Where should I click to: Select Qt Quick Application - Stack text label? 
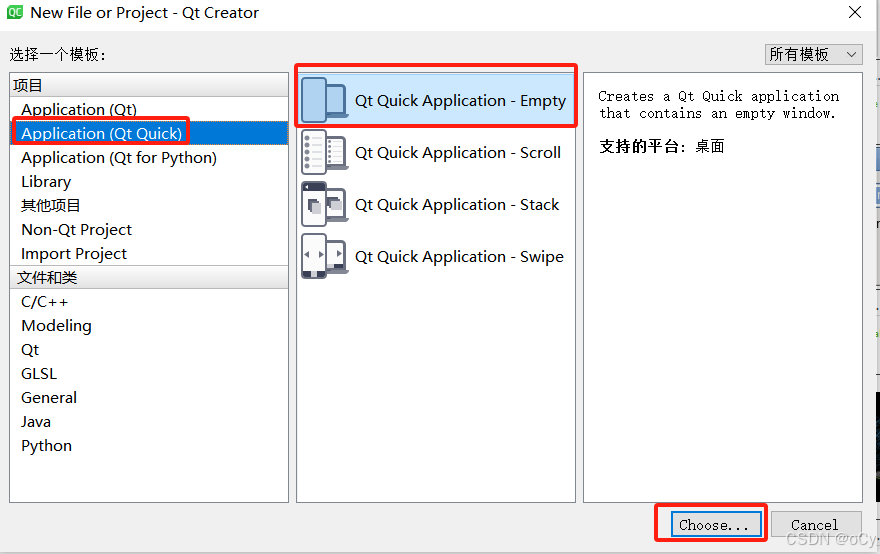coord(457,205)
